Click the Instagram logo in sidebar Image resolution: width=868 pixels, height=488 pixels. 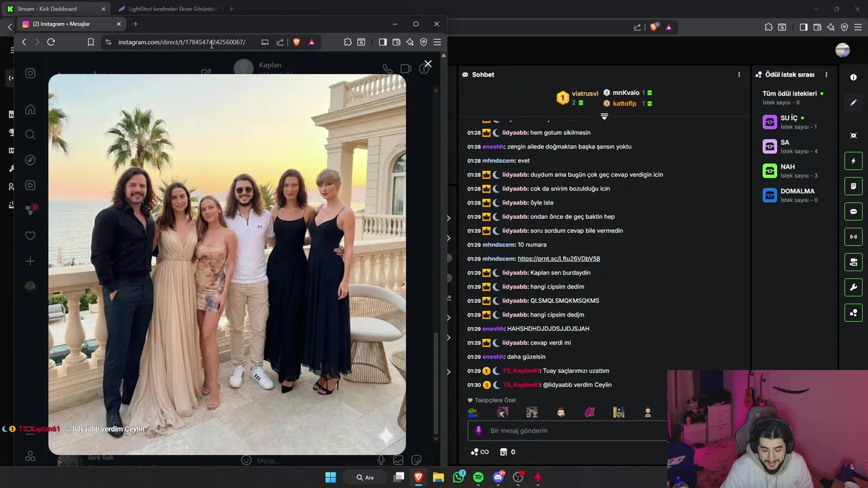30,73
